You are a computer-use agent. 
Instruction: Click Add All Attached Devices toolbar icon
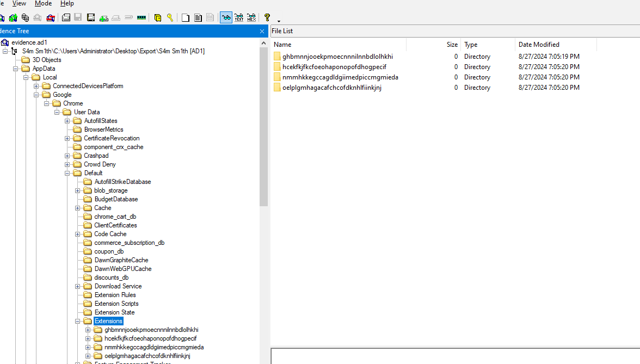pos(13,17)
